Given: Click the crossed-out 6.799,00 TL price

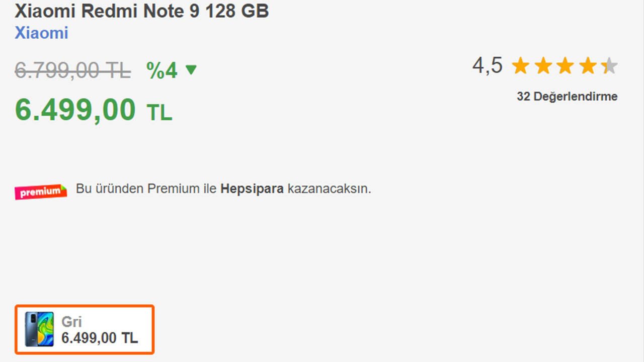Looking at the screenshot, I should click(72, 70).
